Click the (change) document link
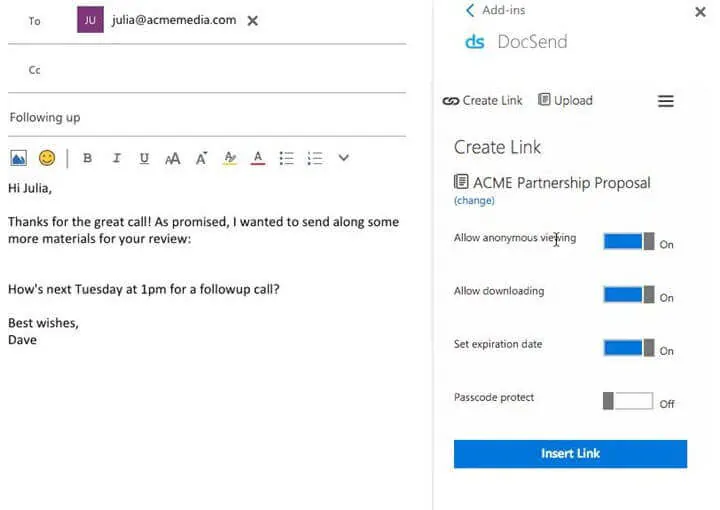This screenshot has height=510, width=720. pyautogui.click(x=474, y=201)
